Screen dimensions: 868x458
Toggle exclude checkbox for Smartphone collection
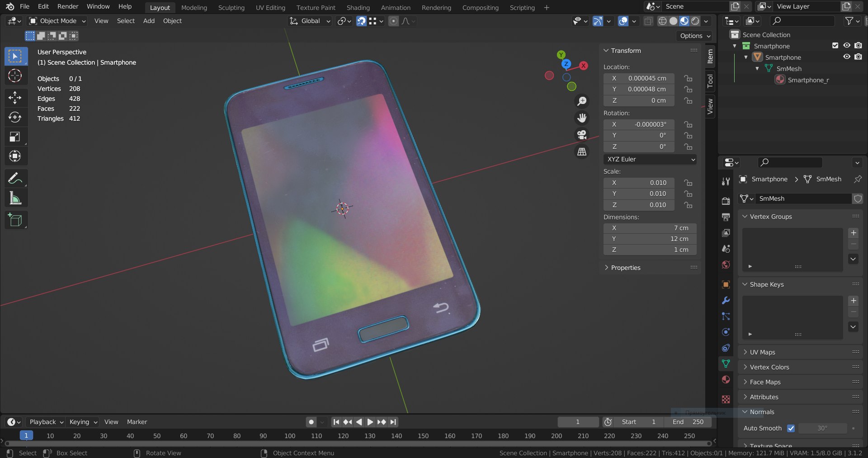(835, 46)
